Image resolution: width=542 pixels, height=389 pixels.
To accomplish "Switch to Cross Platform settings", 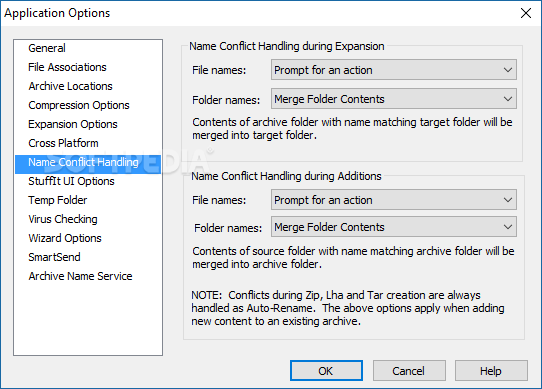I will tap(63, 143).
